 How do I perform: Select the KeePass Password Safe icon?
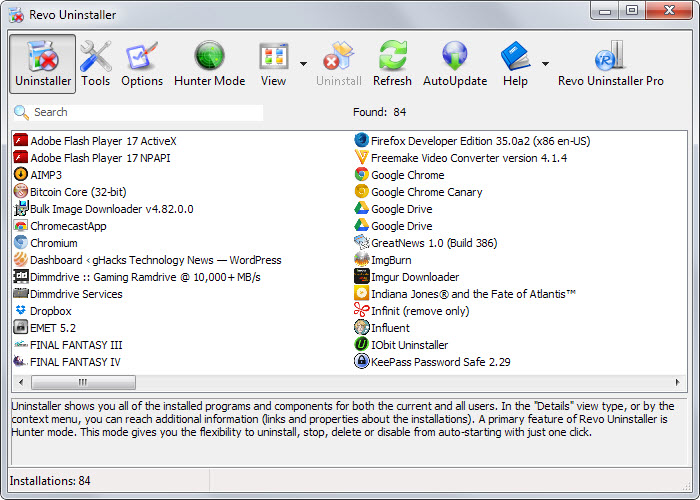[x=362, y=361]
